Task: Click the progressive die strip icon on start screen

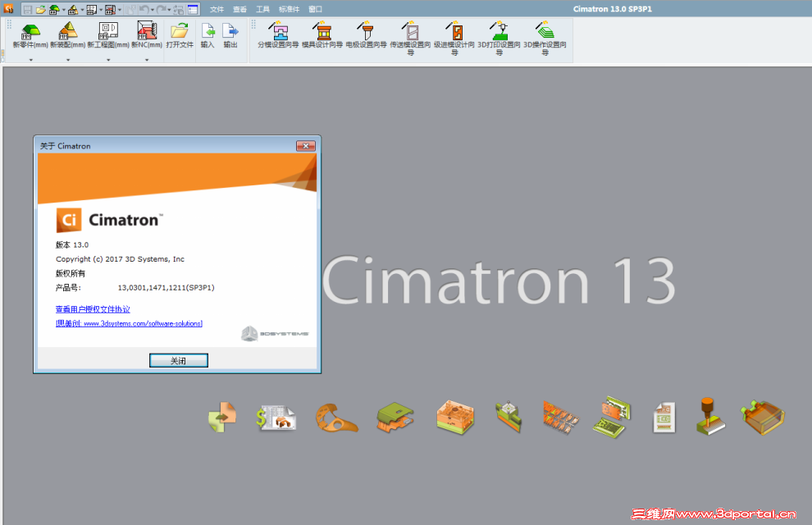Action: (561, 418)
